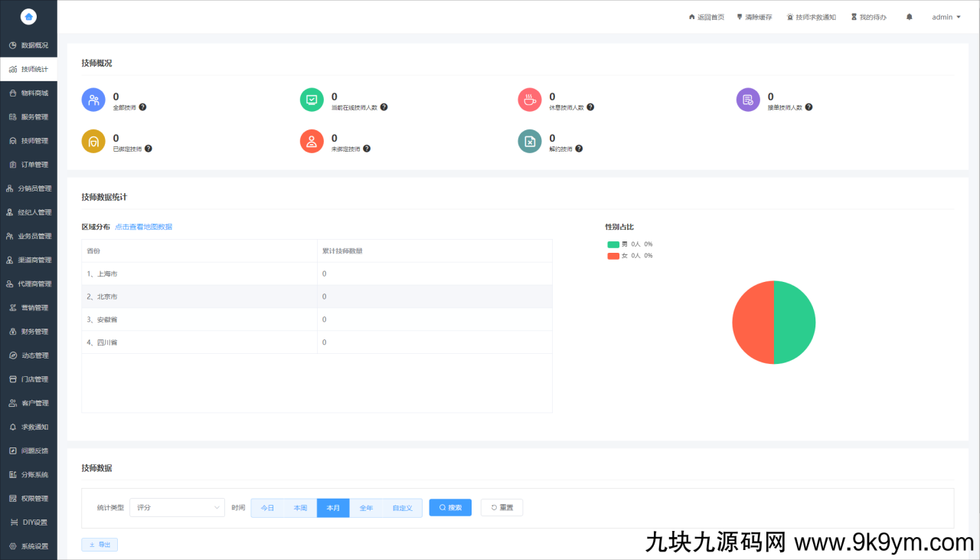The height and width of the screenshot is (560, 980).
Task: Open 系统设置 in the sidebar
Action: click(28, 546)
